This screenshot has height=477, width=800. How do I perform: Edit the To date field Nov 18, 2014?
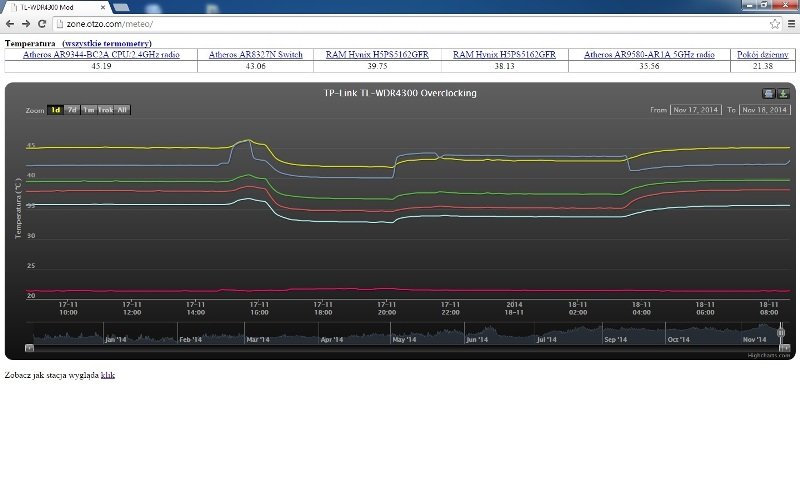(764, 110)
